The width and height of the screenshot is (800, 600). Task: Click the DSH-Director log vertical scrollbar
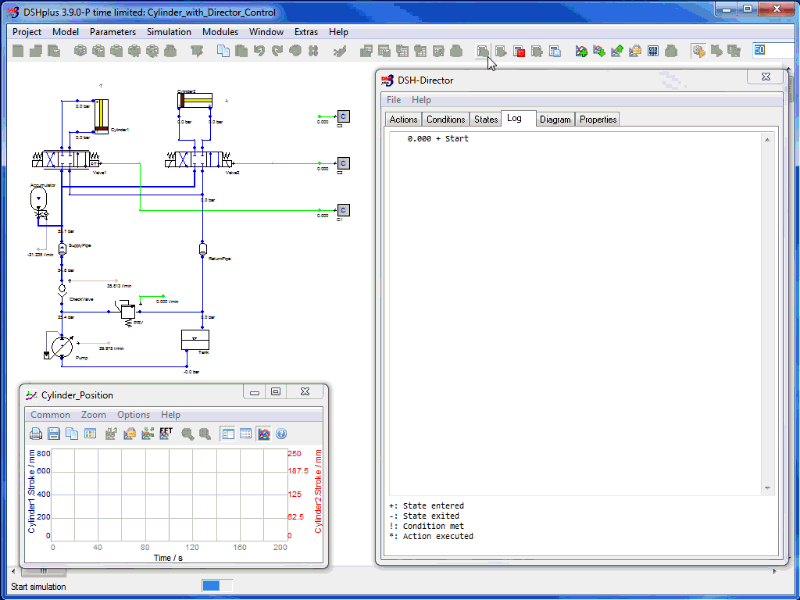(766, 312)
